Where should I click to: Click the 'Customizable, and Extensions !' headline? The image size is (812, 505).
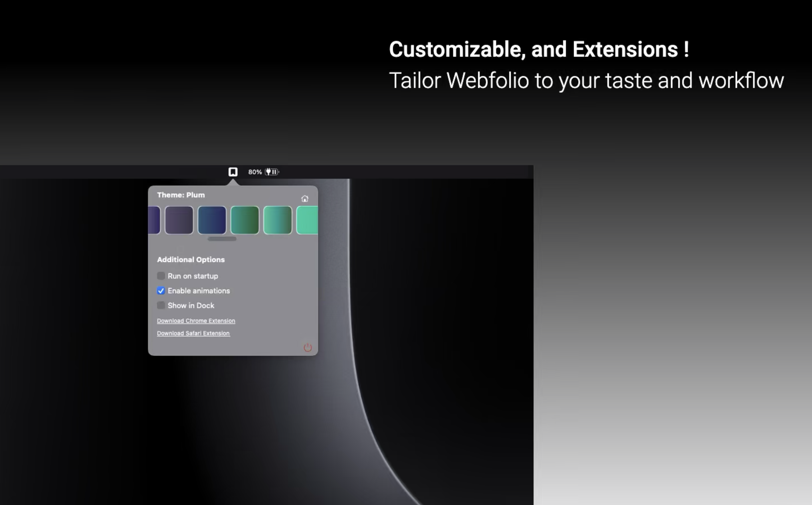click(539, 50)
